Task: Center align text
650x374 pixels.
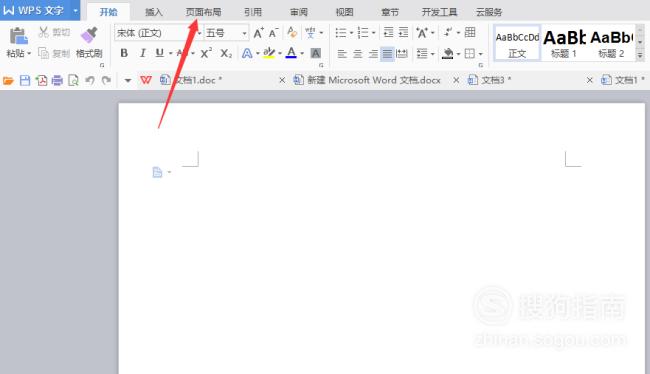Action: (358, 53)
